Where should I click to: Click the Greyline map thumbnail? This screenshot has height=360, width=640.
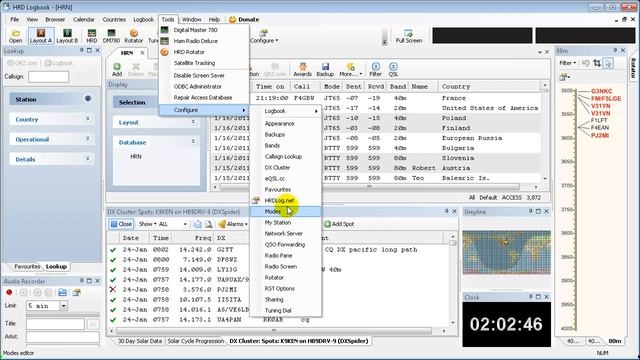[x=507, y=252]
